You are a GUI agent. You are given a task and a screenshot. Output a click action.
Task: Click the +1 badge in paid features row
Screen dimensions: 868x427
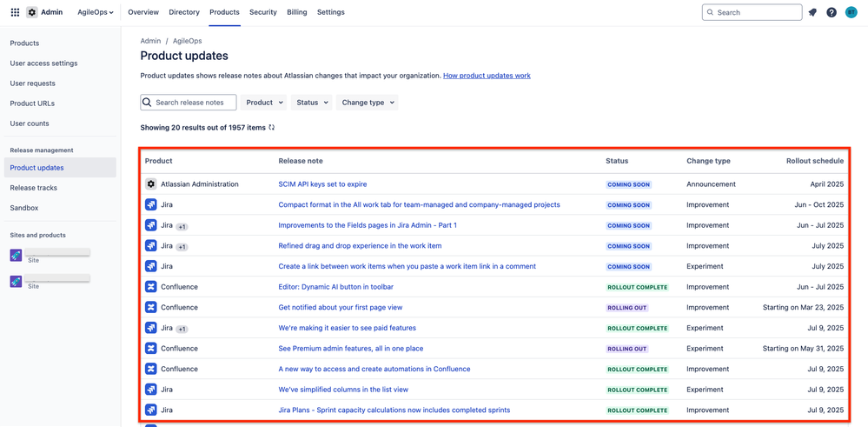pyautogui.click(x=182, y=329)
